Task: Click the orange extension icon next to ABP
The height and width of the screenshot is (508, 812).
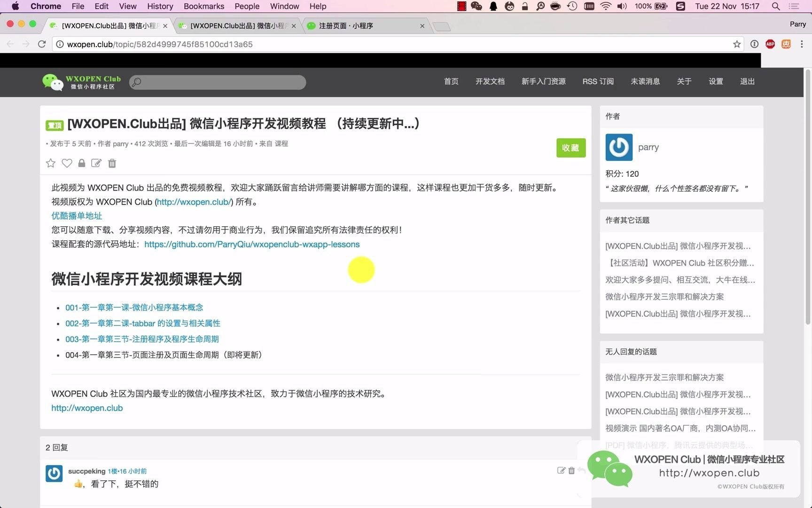Action: [786, 44]
